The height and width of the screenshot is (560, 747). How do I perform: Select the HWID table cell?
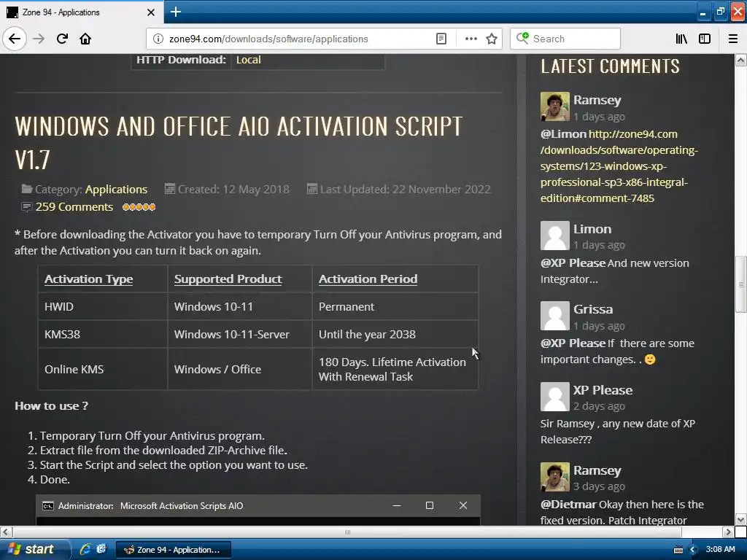coord(102,307)
